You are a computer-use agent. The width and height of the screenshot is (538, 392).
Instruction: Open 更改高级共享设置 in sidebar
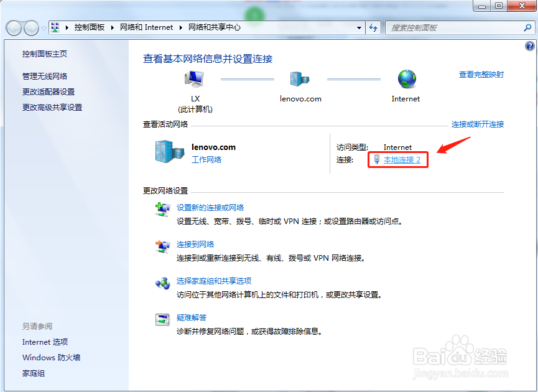click(x=52, y=108)
